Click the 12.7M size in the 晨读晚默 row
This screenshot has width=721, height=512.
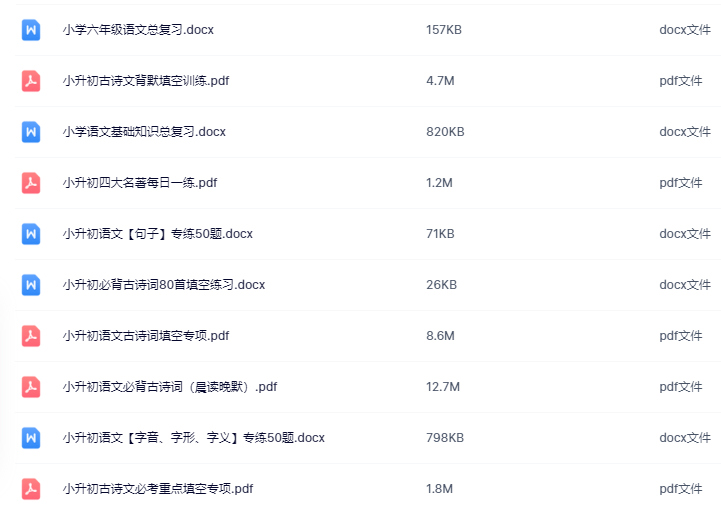(x=443, y=387)
